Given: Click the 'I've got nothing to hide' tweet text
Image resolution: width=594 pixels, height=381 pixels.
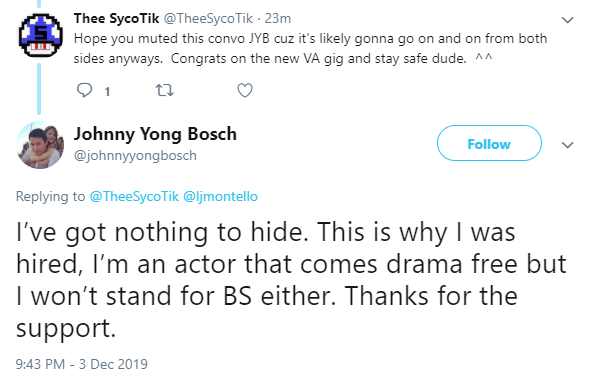Looking at the screenshot, I should pyautogui.click(x=291, y=280).
